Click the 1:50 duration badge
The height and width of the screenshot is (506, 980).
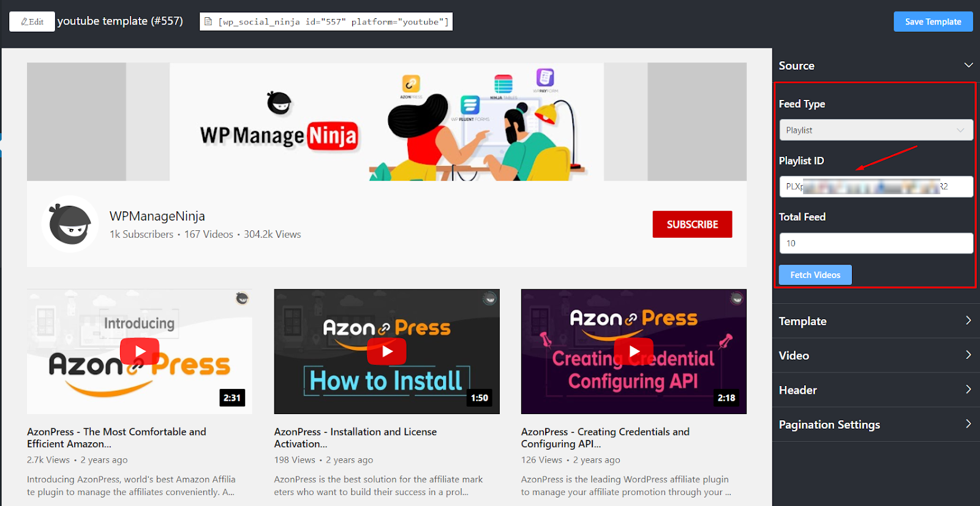pyautogui.click(x=479, y=398)
